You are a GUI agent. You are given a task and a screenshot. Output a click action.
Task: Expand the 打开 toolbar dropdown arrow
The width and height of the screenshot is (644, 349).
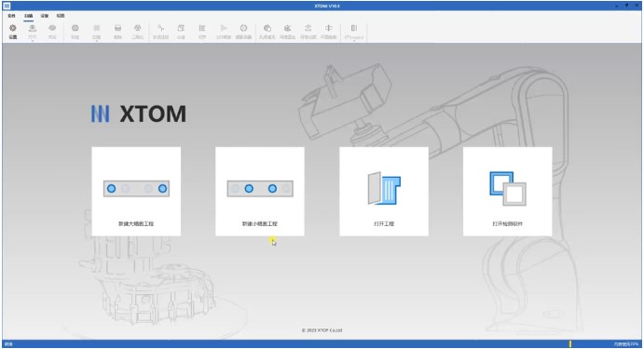[x=33, y=41]
